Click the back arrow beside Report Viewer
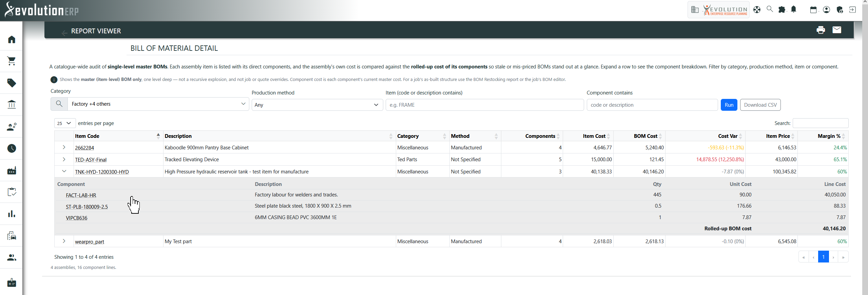Image resolution: width=868 pixels, height=295 pixels. 64,33
